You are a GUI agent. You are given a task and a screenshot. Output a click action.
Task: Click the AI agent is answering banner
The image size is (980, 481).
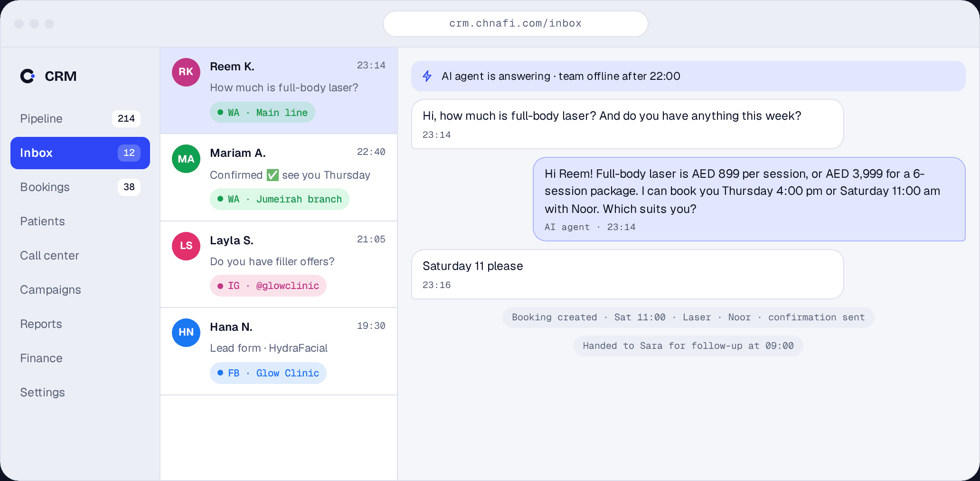[x=688, y=76]
